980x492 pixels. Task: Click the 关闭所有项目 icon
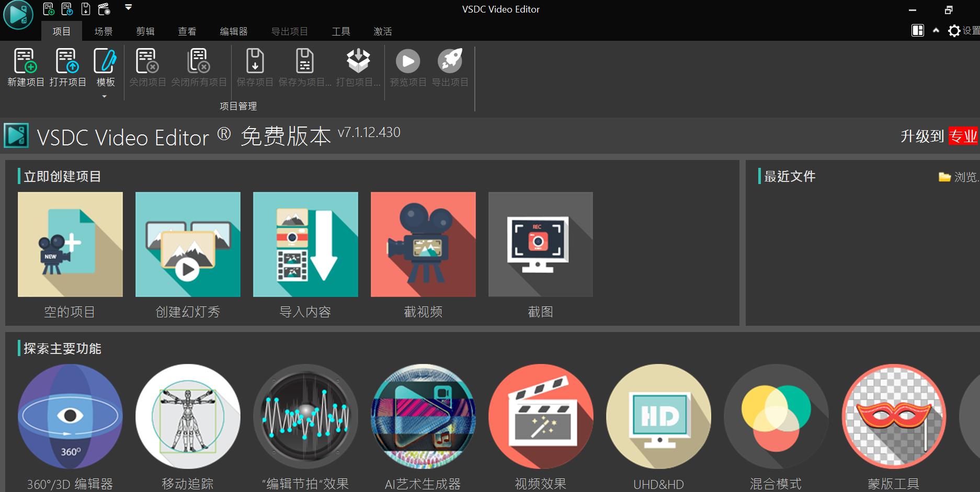click(x=199, y=61)
